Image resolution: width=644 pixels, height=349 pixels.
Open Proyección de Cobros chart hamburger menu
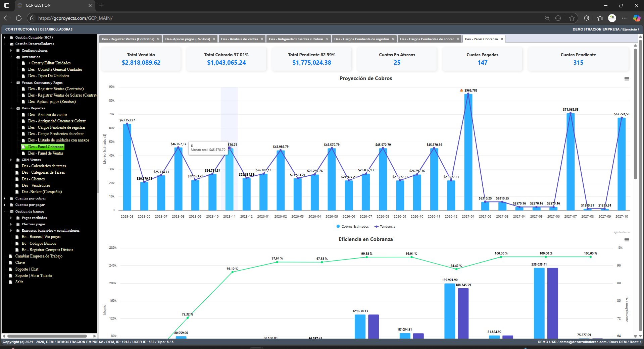click(626, 79)
